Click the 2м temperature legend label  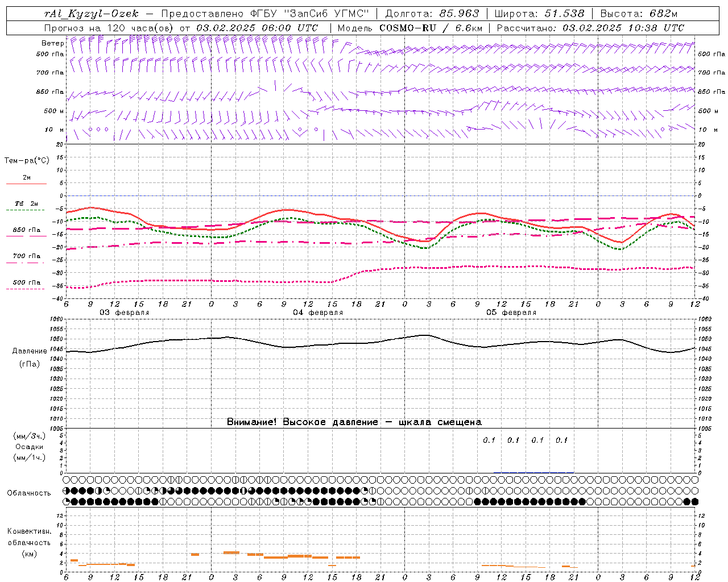(27, 178)
